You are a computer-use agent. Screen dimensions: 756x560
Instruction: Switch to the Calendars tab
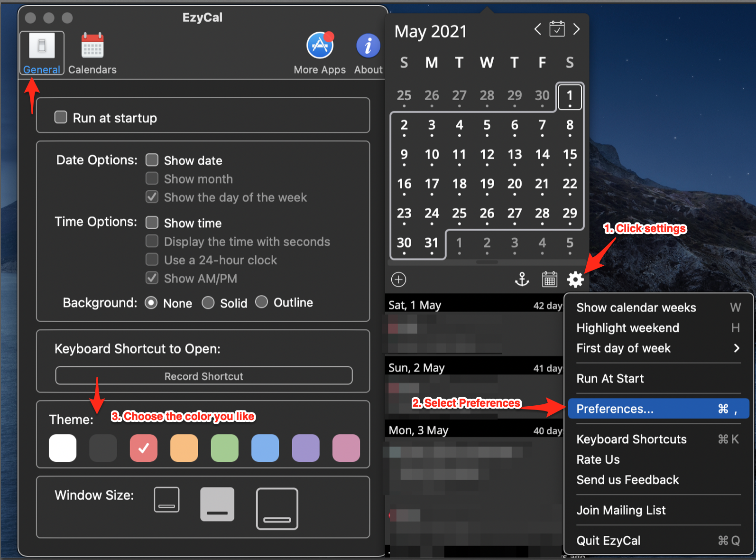(x=92, y=53)
